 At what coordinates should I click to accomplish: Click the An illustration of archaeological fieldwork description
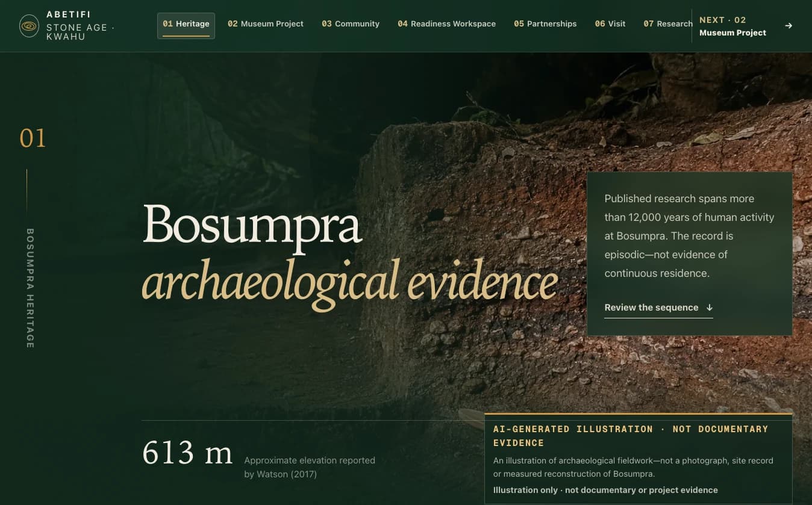click(633, 467)
